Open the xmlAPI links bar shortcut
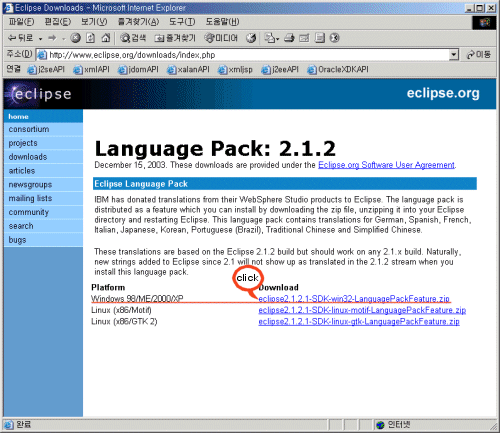 tap(91, 69)
